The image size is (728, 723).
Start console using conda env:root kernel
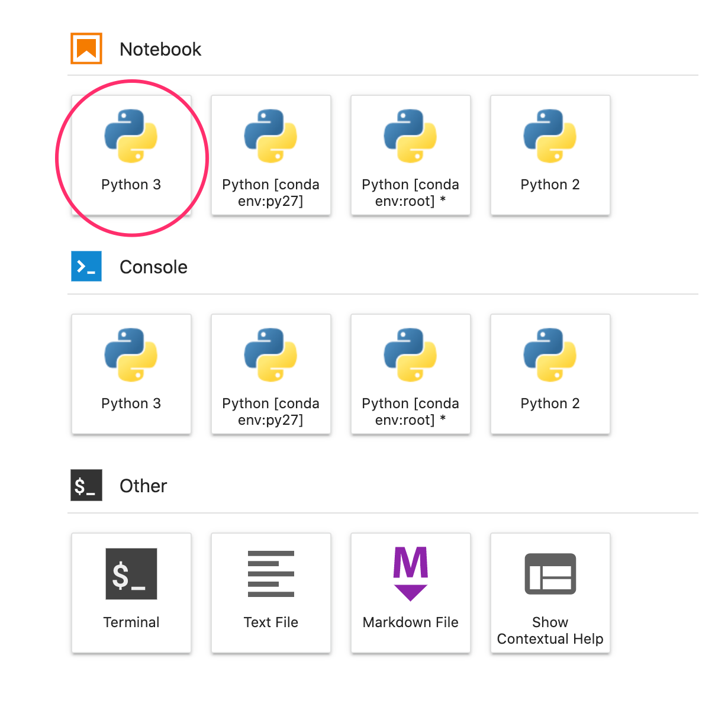[410, 374]
